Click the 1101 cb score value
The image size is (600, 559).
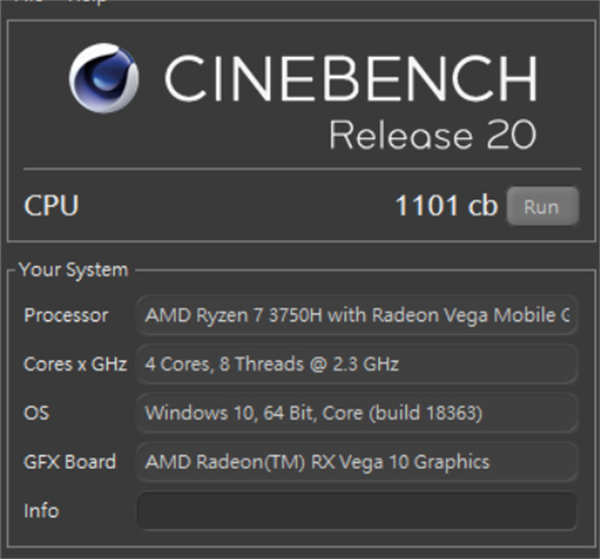[446, 206]
